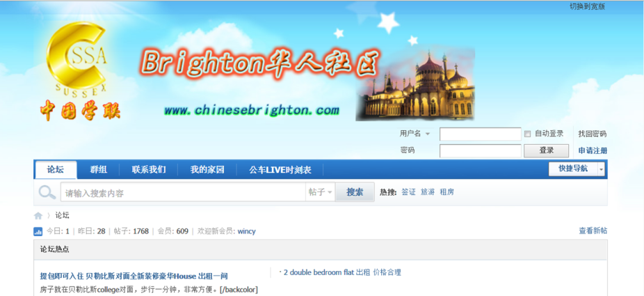Click the 搜索 button
644x296 pixels.
355,192
